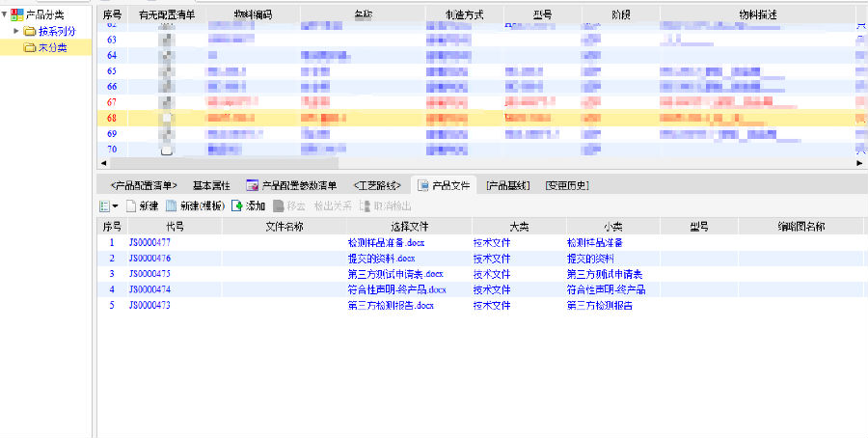Open the view mode dropdown arrow

tap(116, 205)
